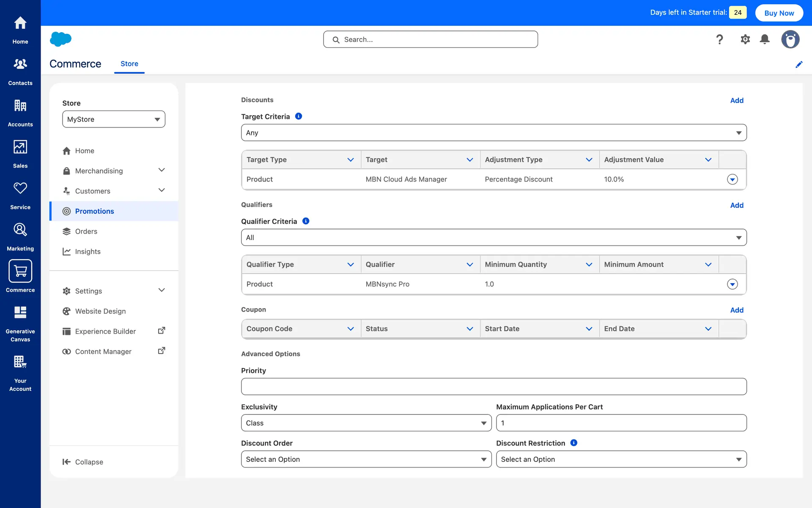The height and width of the screenshot is (508, 812).
Task: Open the Exclusivity dropdown showing Class
Action: click(366, 423)
